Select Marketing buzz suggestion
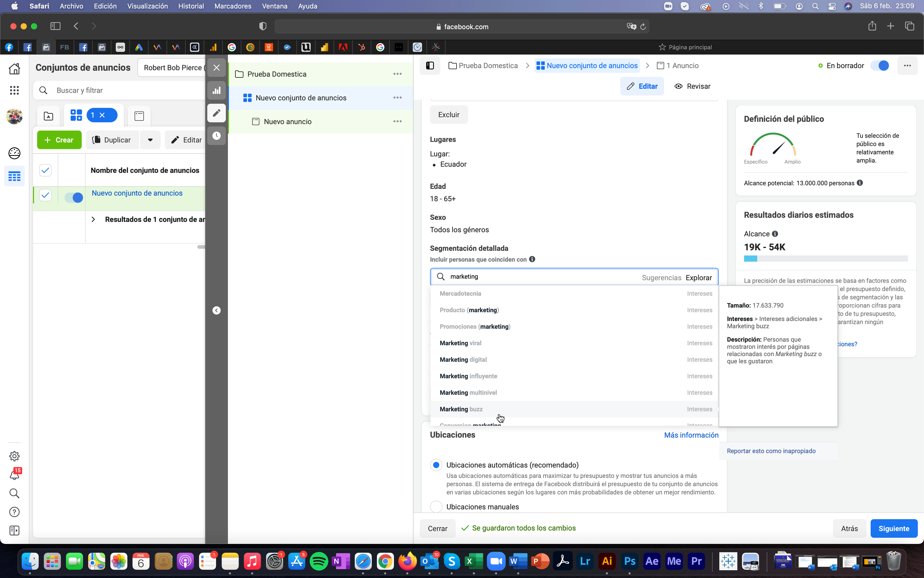 coord(574,409)
